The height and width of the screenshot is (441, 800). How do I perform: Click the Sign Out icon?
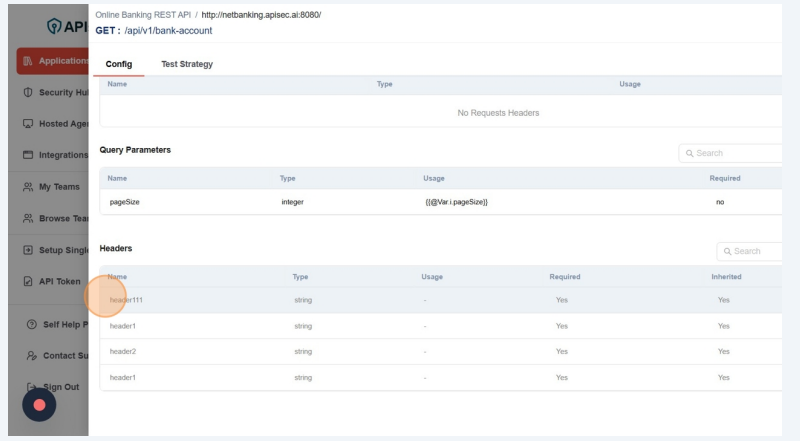33,387
